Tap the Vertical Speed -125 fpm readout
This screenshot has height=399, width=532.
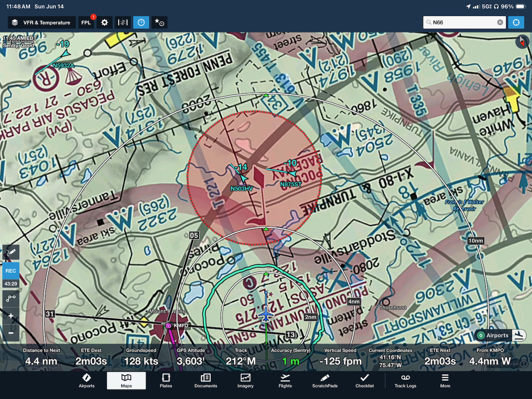(x=340, y=357)
